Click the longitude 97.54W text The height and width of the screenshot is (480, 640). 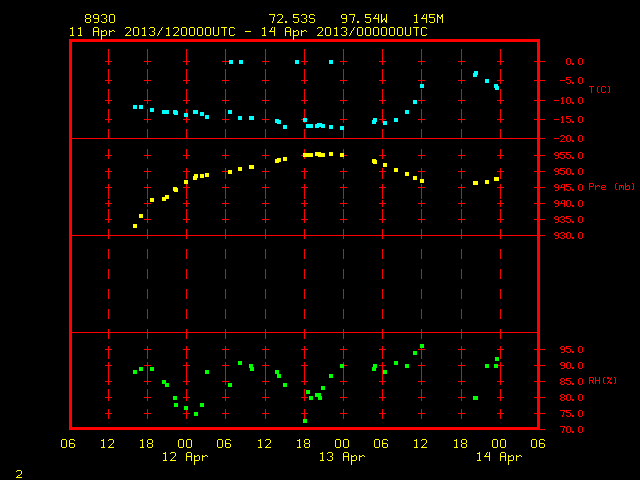pyautogui.click(x=364, y=19)
